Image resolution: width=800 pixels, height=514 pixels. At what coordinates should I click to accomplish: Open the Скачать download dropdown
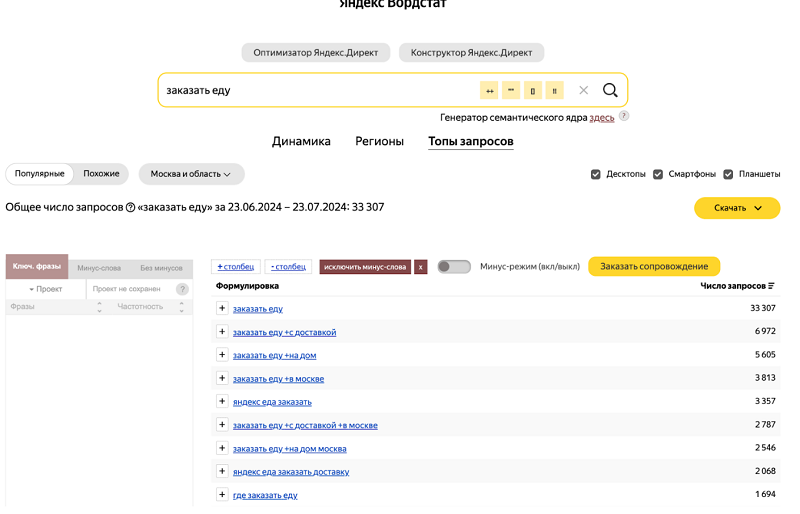click(737, 208)
